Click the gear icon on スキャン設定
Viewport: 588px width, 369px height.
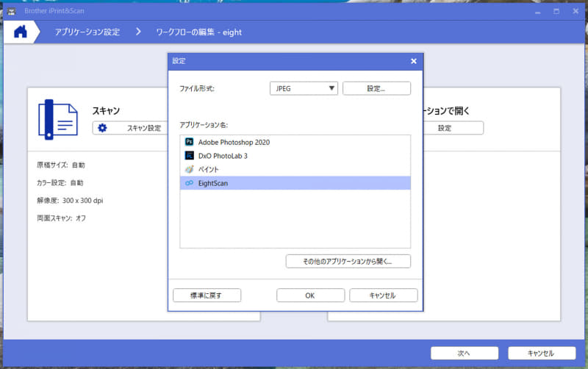coord(102,128)
